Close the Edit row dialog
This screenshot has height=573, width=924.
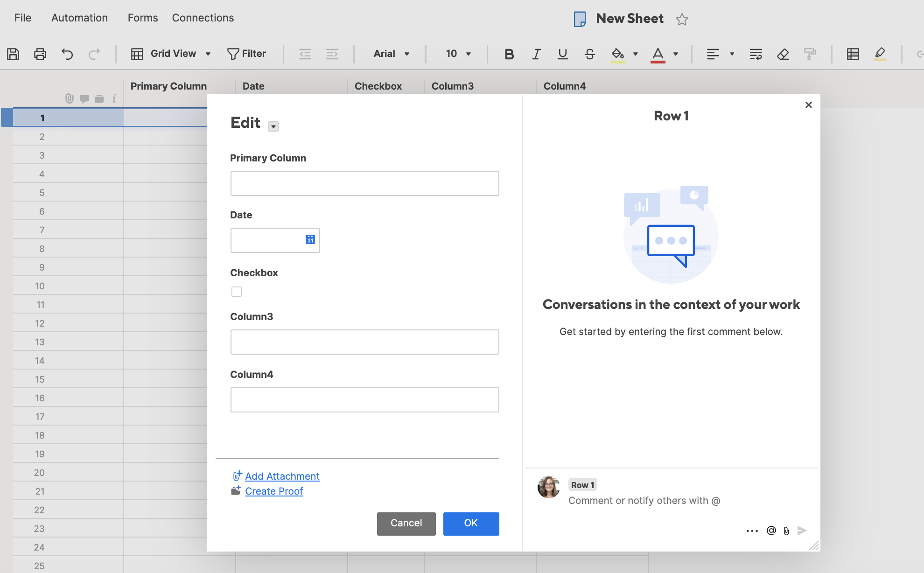tap(809, 105)
